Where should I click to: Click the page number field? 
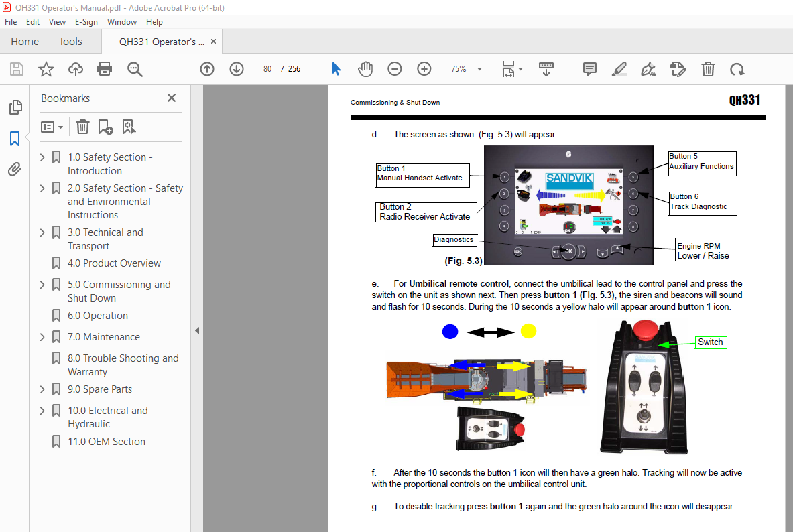pos(267,69)
